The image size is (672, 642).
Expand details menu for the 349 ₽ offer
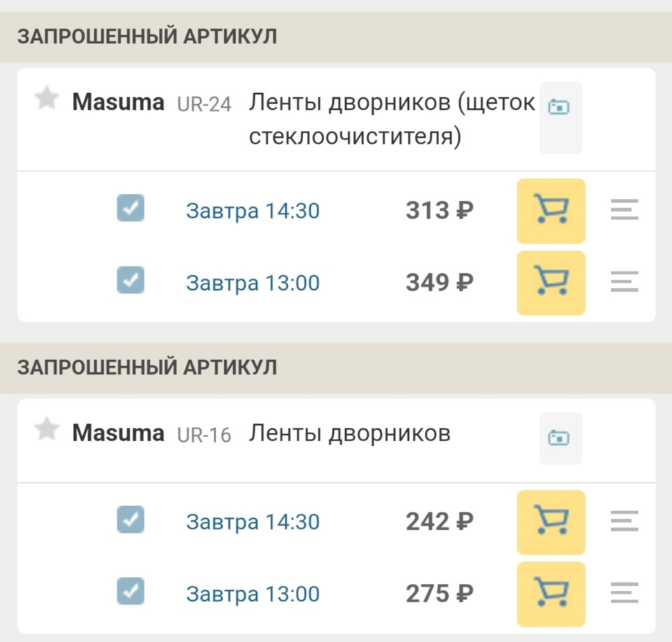[624, 282]
